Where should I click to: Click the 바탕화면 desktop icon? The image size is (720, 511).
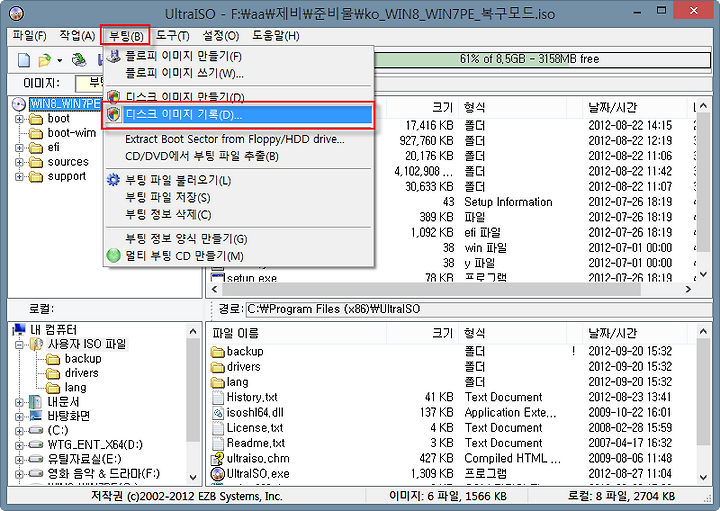point(36,416)
